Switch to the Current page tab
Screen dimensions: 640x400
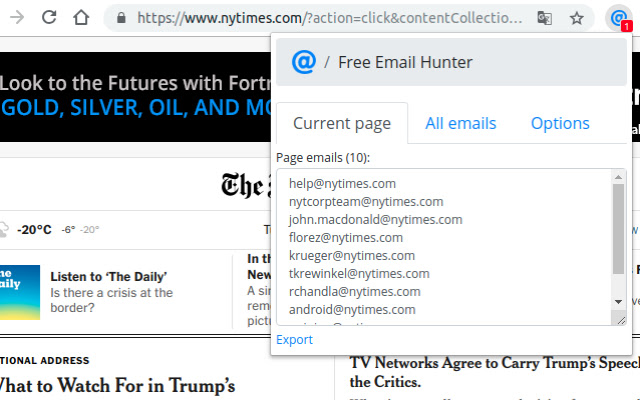342,123
